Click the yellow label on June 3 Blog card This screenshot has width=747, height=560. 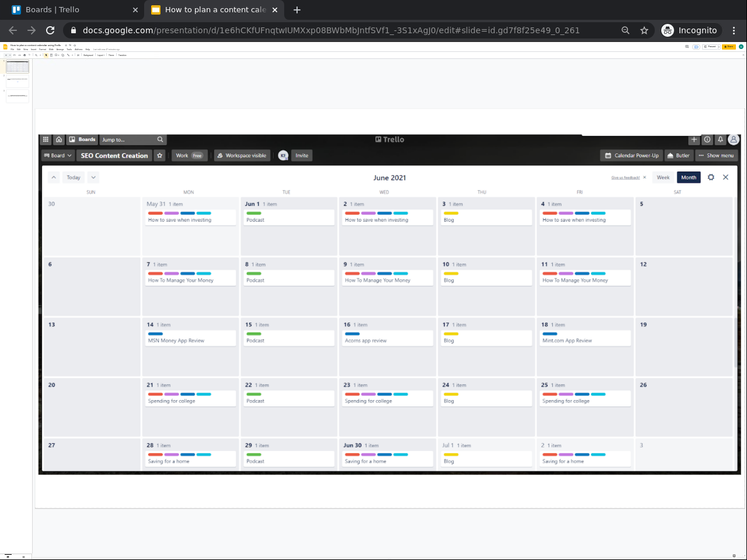click(x=451, y=213)
